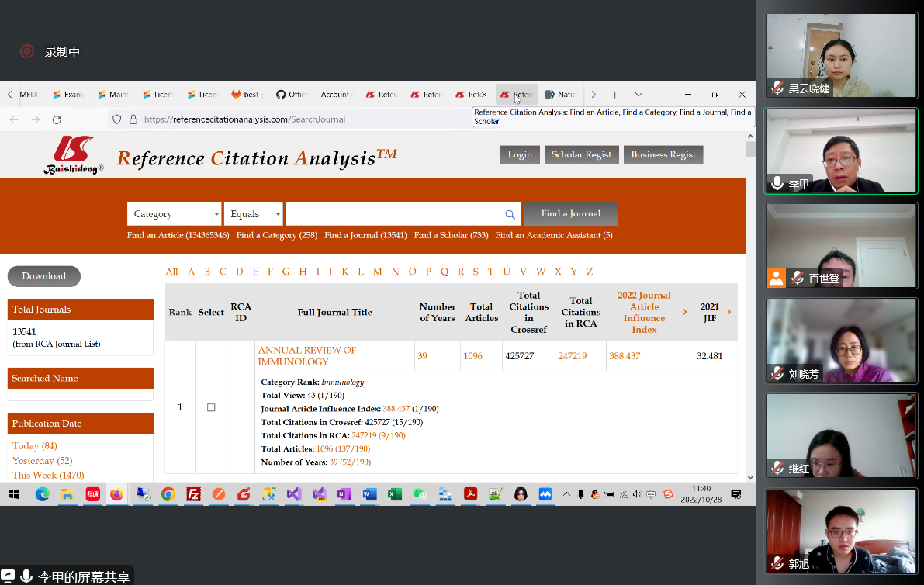Open Adobe Acrobat from the taskbar
This screenshot has height=585, width=924.
coord(469,494)
